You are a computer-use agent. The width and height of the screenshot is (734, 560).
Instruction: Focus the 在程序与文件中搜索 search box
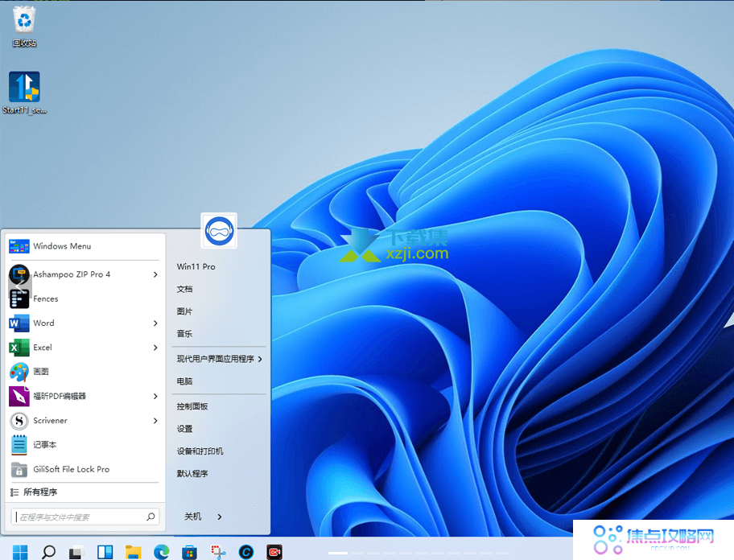(x=85, y=517)
